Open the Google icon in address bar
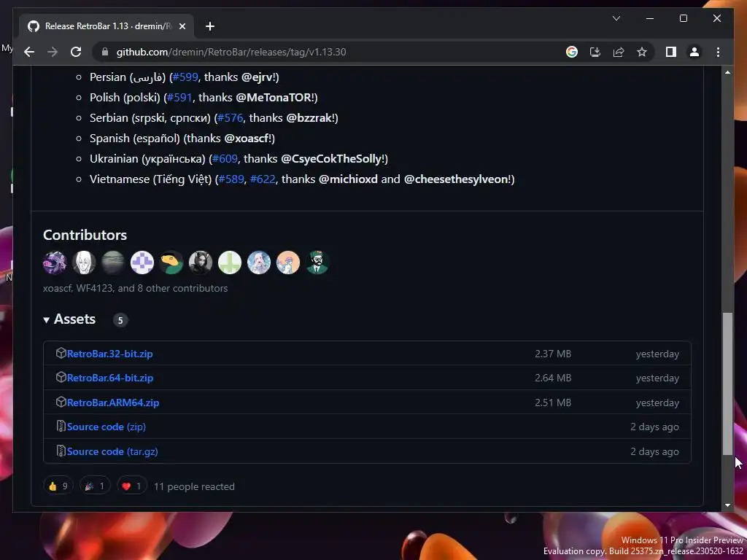Image resolution: width=747 pixels, height=560 pixels. [572, 52]
